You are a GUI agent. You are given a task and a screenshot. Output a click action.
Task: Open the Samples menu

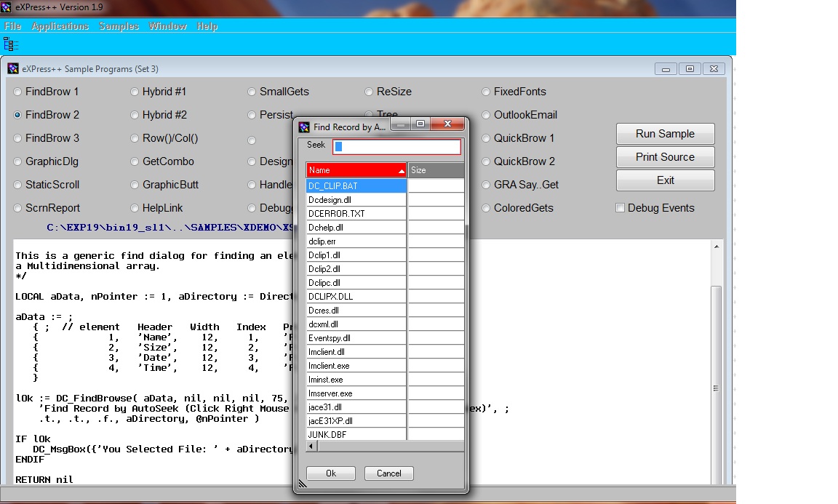[119, 26]
